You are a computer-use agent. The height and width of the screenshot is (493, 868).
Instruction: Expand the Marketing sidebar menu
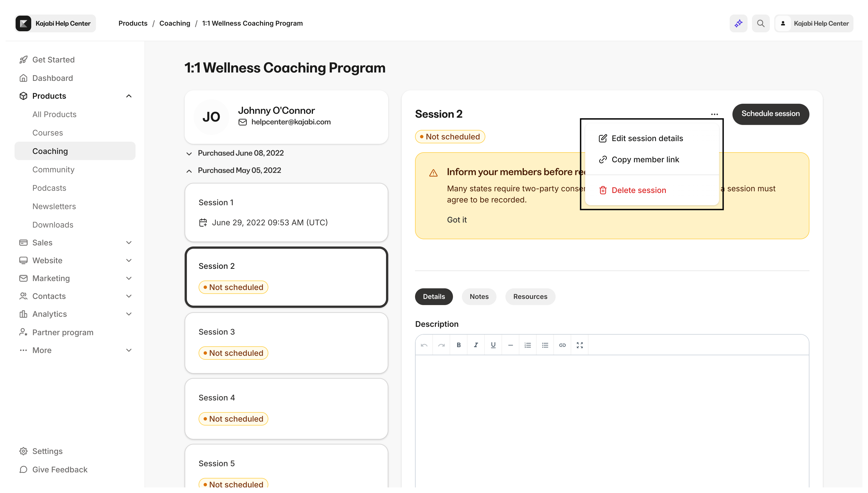(x=129, y=278)
